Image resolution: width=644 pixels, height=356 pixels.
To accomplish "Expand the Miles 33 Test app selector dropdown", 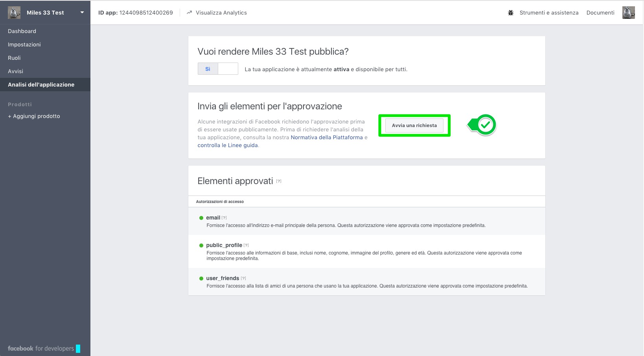I will [82, 13].
